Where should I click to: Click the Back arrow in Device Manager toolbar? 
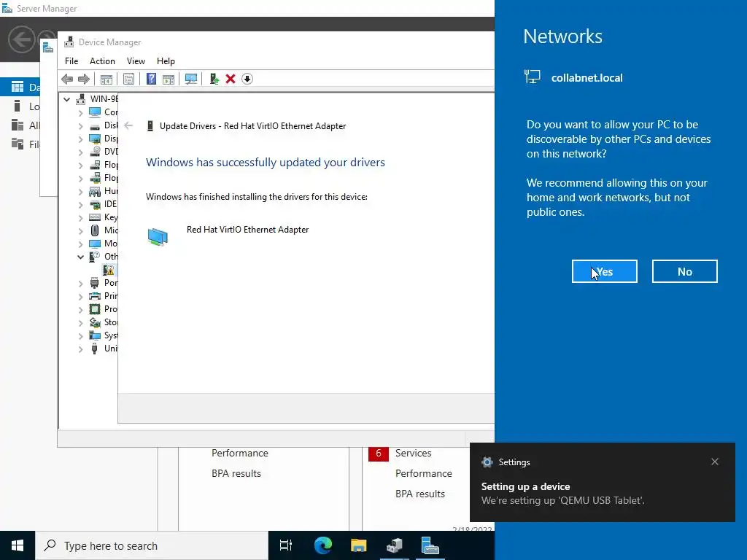(67, 79)
